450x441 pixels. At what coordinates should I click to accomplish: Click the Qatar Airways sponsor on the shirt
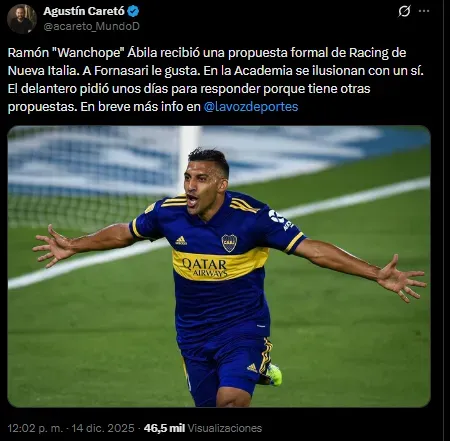coord(205,268)
